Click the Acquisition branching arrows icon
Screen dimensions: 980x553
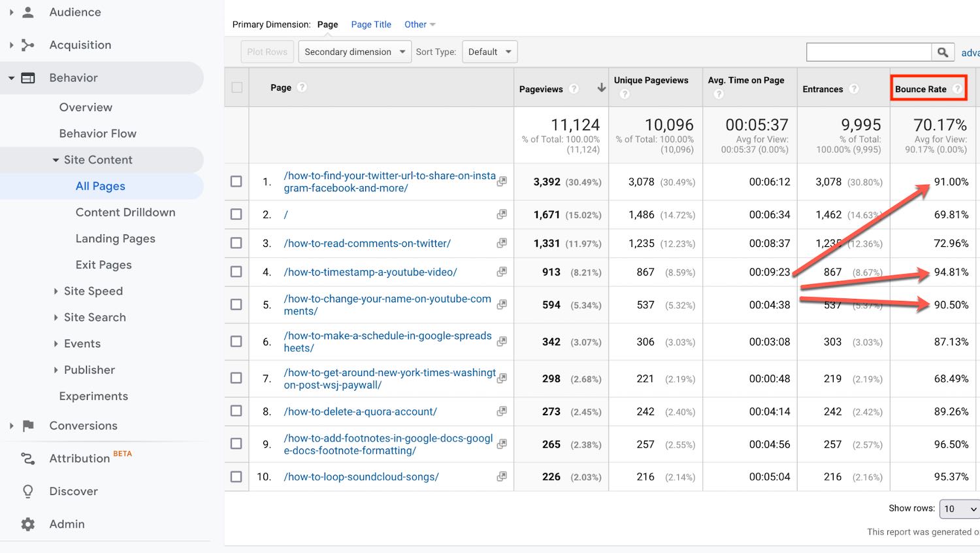click(28, 45)
